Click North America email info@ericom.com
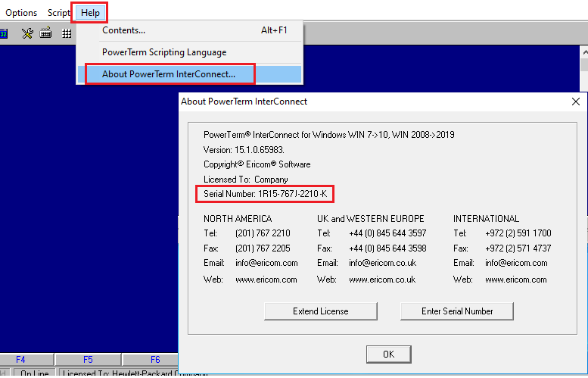Image resolution: width=588 pixels, height=378 pixels. [x=266, y=263]
